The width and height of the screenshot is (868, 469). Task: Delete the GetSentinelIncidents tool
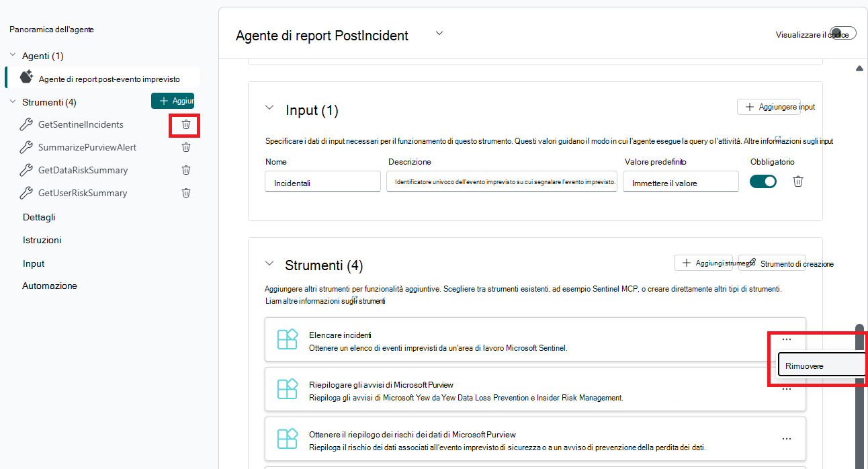[x=186, y=124]
